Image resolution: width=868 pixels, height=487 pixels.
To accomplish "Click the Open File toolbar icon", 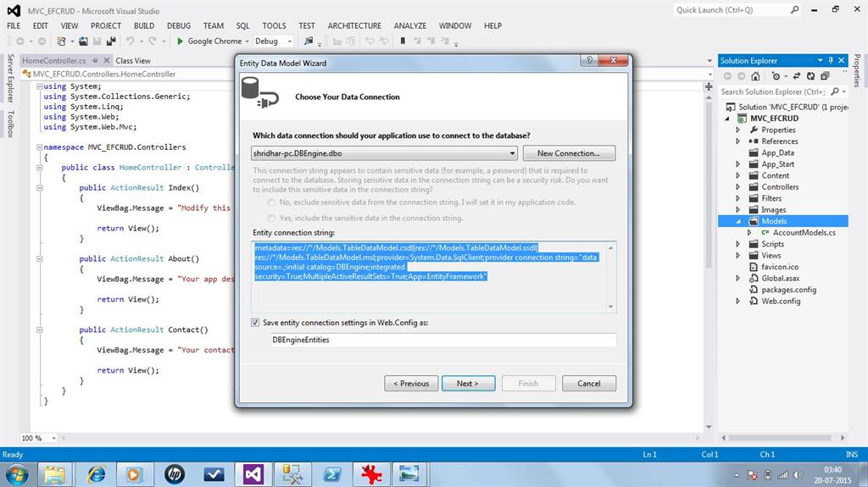I will (83, 41).
